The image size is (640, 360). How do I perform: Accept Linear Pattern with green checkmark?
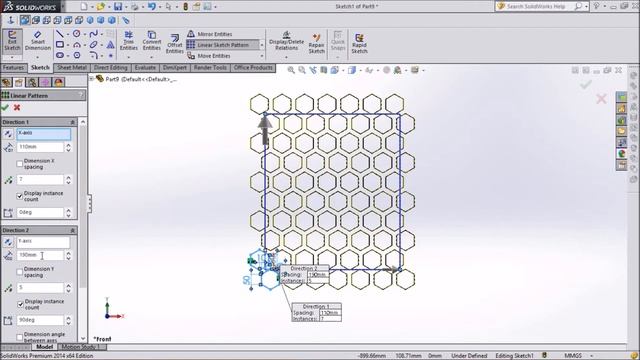tap(5, 107)
